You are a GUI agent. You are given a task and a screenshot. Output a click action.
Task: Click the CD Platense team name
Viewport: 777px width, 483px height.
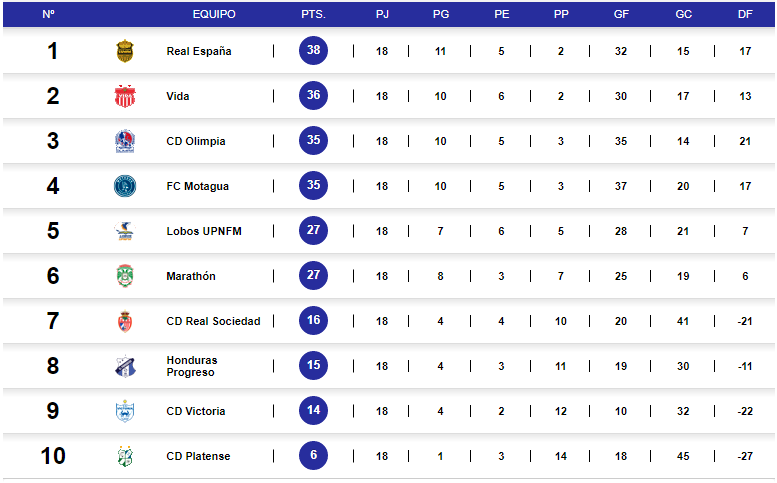coord(198,456)
